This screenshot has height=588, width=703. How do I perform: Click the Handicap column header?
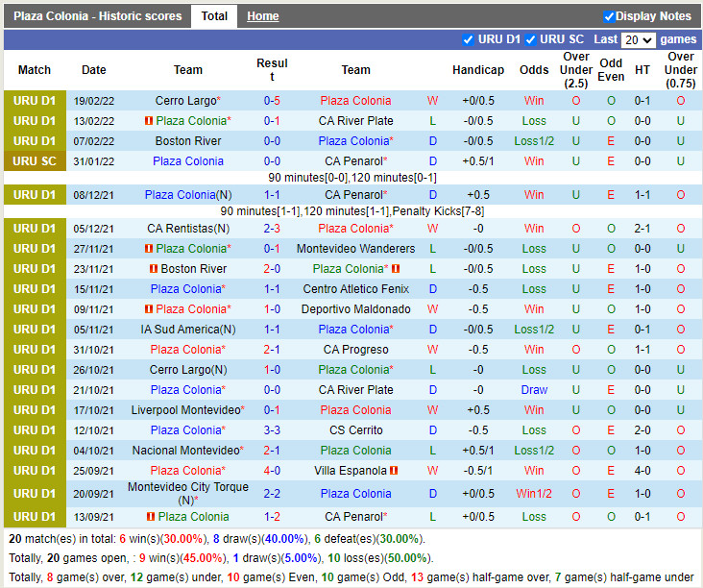[x=478, y=70]
